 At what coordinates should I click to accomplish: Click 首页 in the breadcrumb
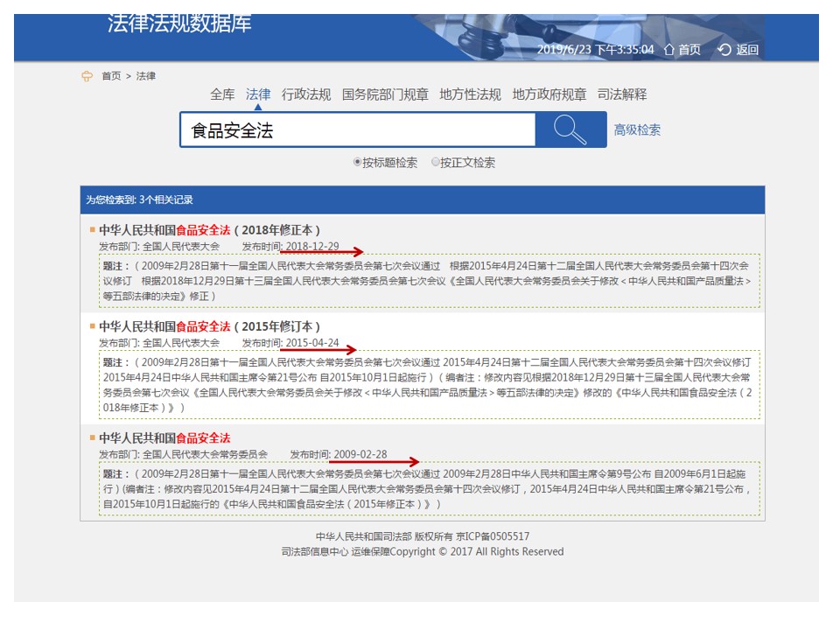pos(111,76)
